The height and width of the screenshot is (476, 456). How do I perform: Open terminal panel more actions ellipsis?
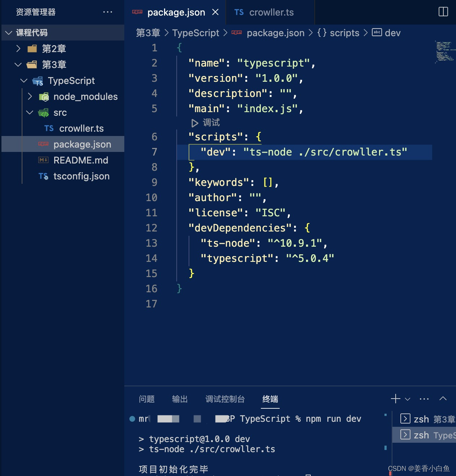click(x=424, y=399)
